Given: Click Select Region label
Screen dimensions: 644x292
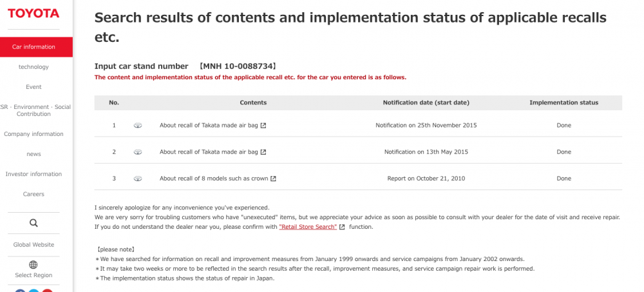Looking at the screenshot, I should 33,275.
